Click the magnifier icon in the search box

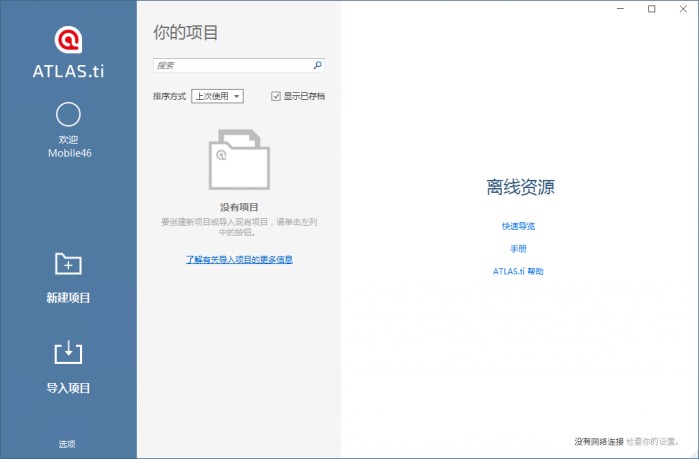point(317,65)
